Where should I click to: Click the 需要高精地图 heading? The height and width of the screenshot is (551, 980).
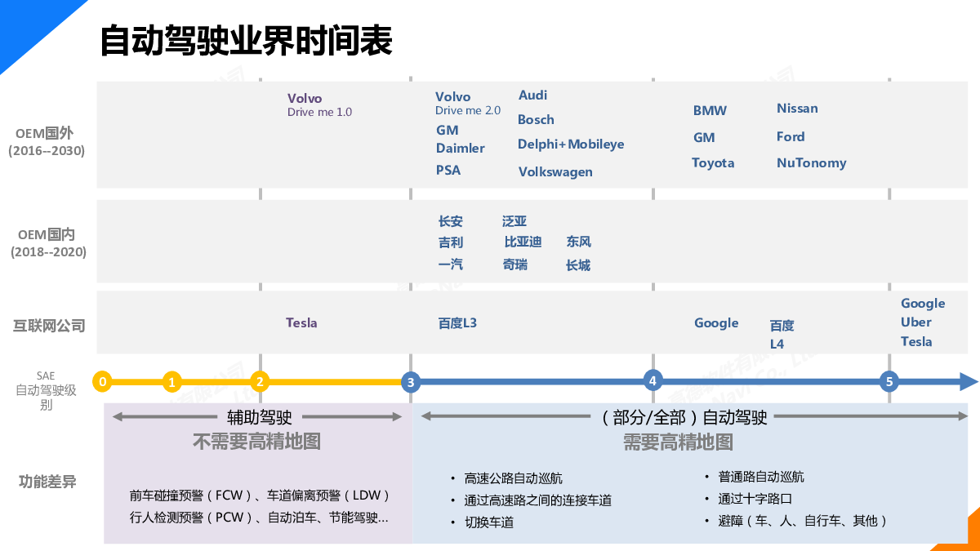point(678,442)
